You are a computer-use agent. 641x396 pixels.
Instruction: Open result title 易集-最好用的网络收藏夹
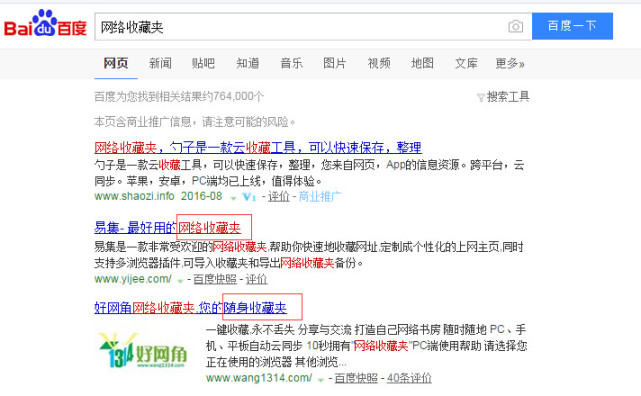(x=168, y=228)
